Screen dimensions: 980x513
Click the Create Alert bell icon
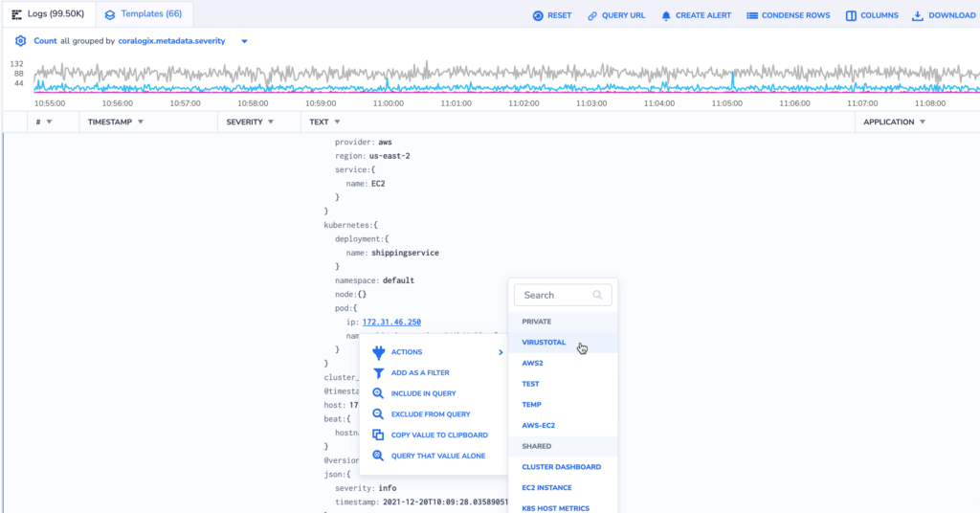click(666, 15)
